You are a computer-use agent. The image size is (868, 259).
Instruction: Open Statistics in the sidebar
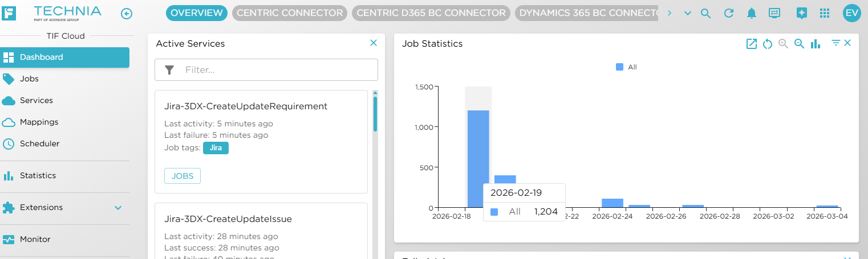(38, 176)
